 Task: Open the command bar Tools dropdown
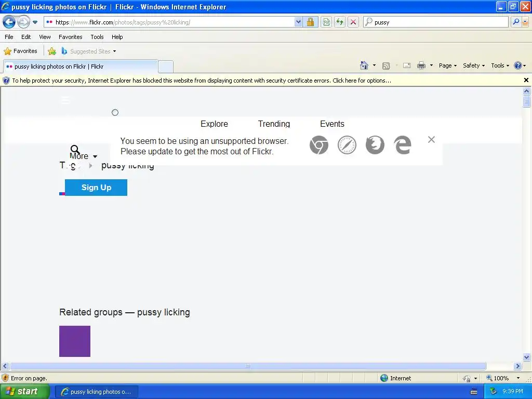[500, 65]
